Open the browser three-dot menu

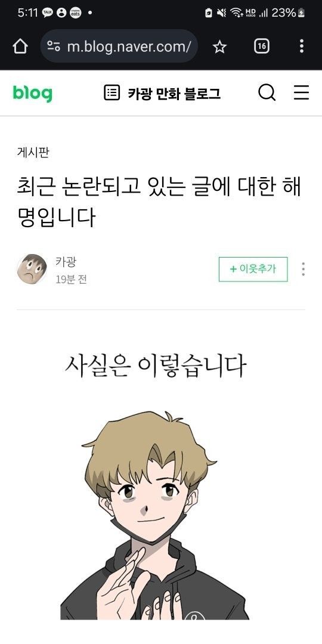(x=302, y=46)
